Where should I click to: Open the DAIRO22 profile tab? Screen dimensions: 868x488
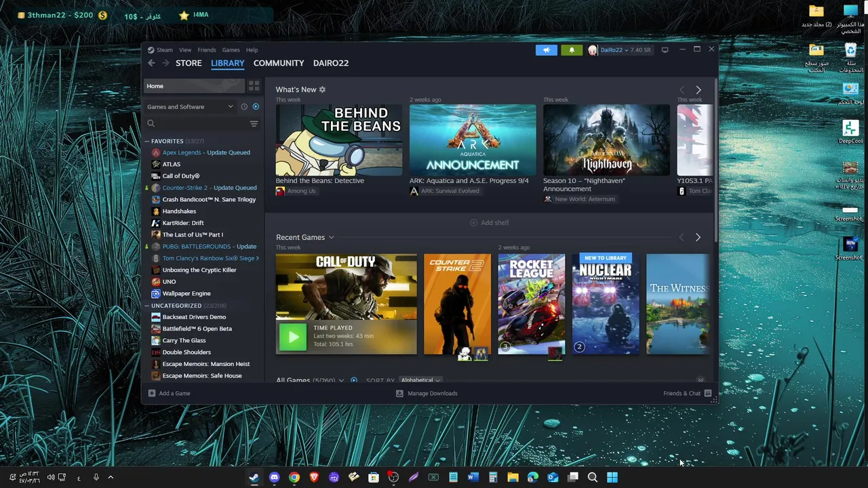click(331, 63)
